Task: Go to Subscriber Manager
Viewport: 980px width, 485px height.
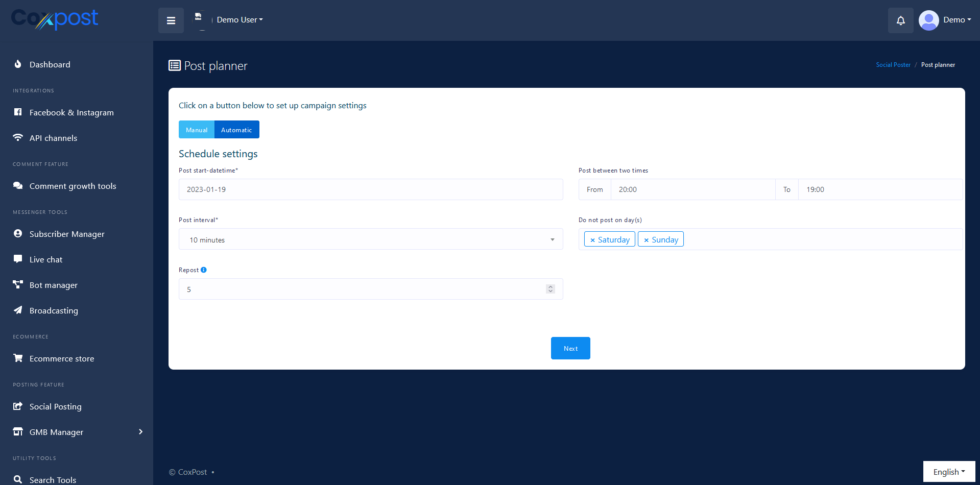Action: point(67,234)
